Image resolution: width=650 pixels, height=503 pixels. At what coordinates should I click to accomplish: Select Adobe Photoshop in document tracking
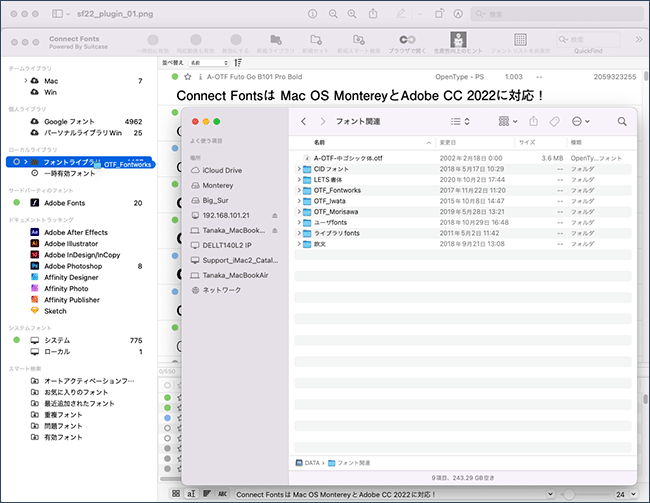pos(73,266)
